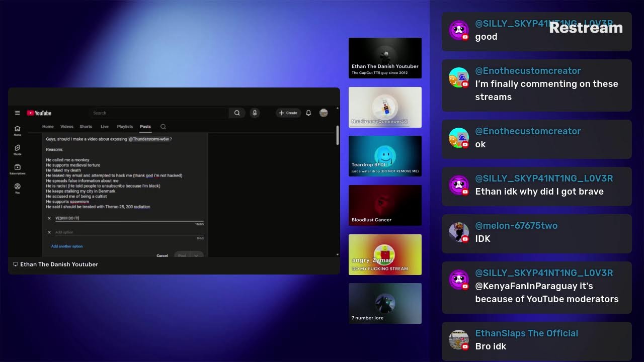Click the Create button

pos(288,113)
